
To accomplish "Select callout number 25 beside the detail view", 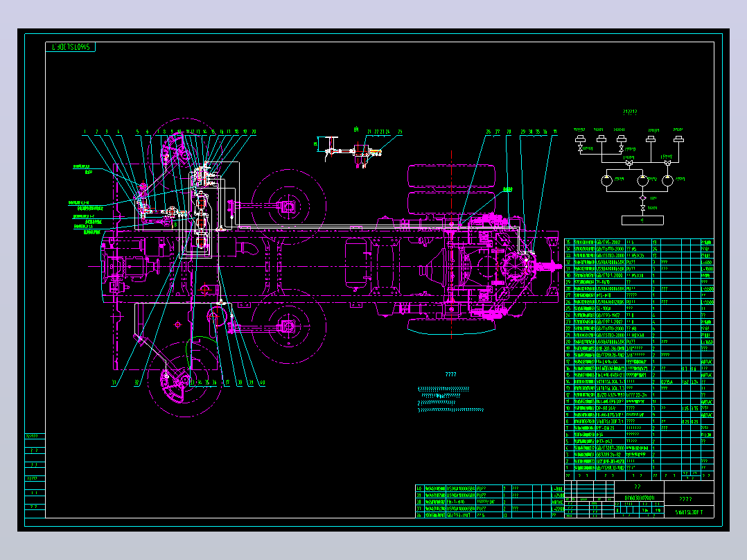I will (x=400, y=132).
